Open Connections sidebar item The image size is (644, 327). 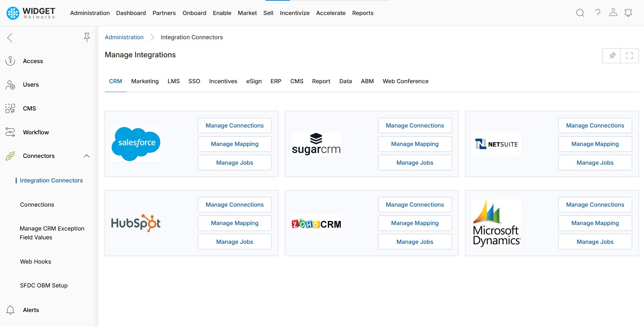[37, 205]
